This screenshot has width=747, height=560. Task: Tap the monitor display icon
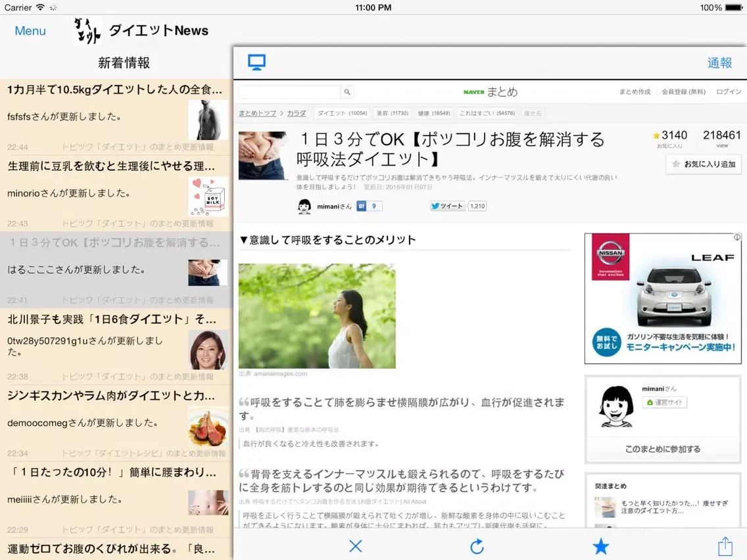pyautogui.click(x=256, y=62)
